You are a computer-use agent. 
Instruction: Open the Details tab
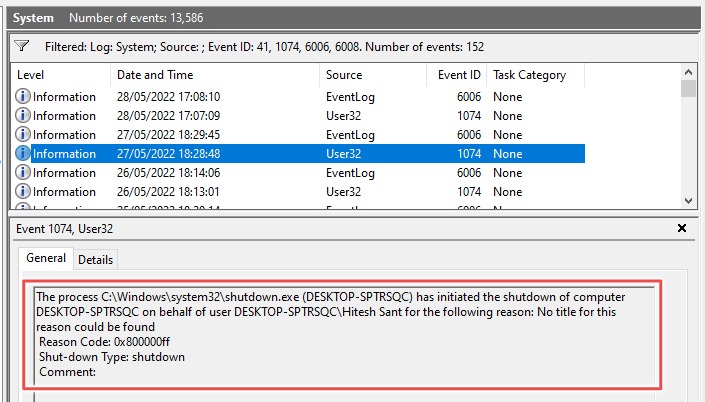(96, 260)
